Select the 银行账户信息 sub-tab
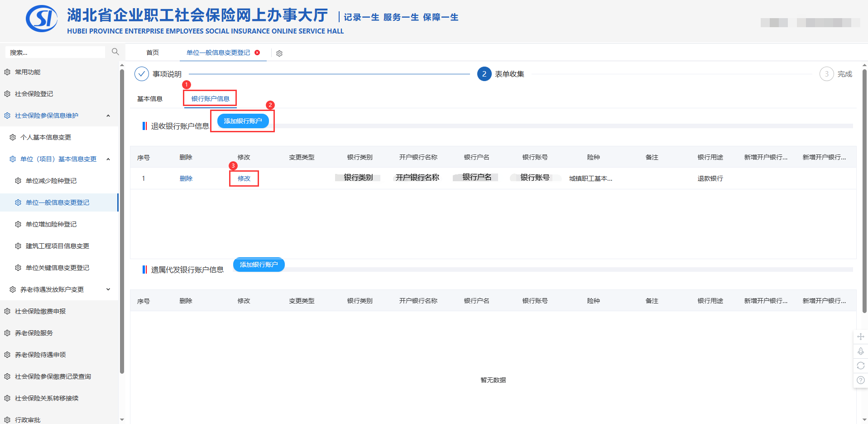The image size is (868, 424). pos(210,99)
